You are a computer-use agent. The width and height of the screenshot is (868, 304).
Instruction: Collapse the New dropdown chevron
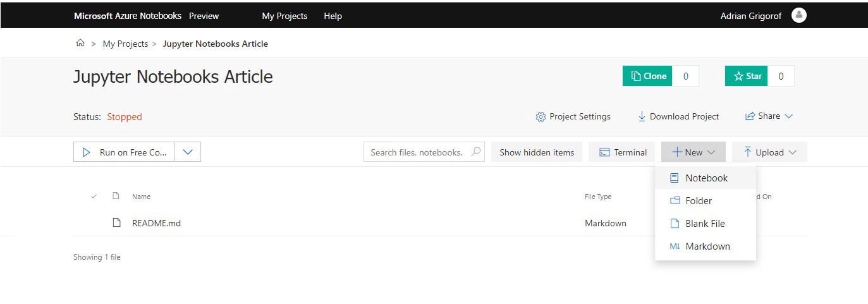[x=711, y=152]
